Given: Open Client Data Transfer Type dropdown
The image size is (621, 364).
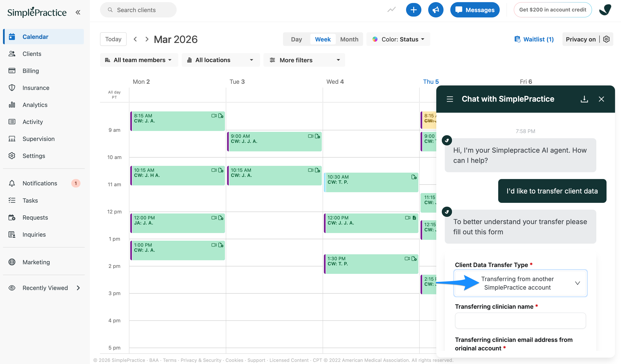Looking at the screenshot, I should coord(520,283).
